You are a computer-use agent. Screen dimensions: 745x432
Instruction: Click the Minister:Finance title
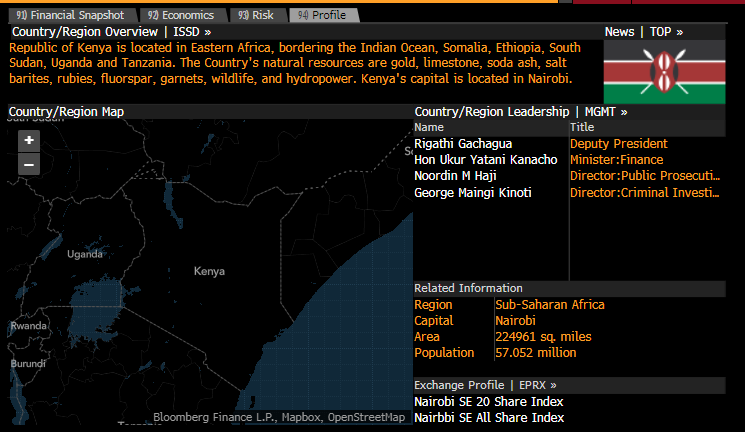617,160
